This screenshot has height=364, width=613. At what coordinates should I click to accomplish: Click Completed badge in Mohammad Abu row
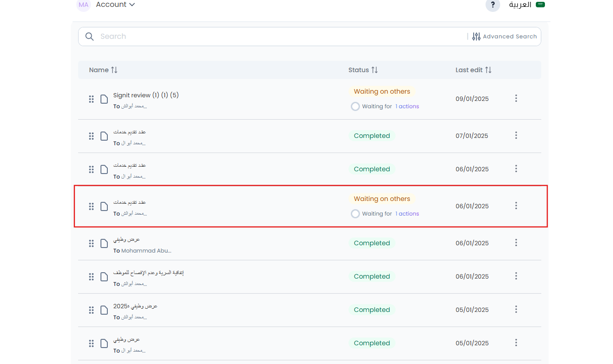[x=372, y=243]
